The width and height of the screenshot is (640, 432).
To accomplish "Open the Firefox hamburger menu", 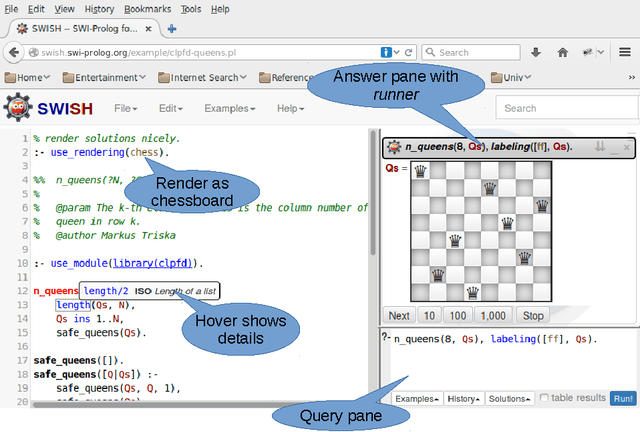I will (x=625, y=52).
